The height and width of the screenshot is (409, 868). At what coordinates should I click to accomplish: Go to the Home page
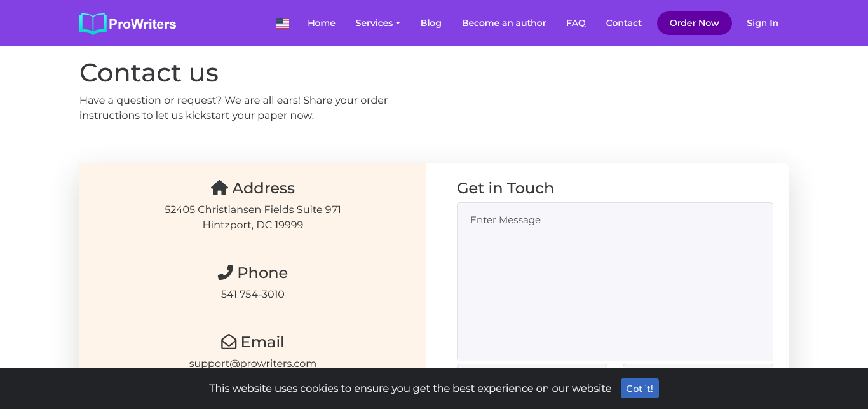[x=321, y=23]
